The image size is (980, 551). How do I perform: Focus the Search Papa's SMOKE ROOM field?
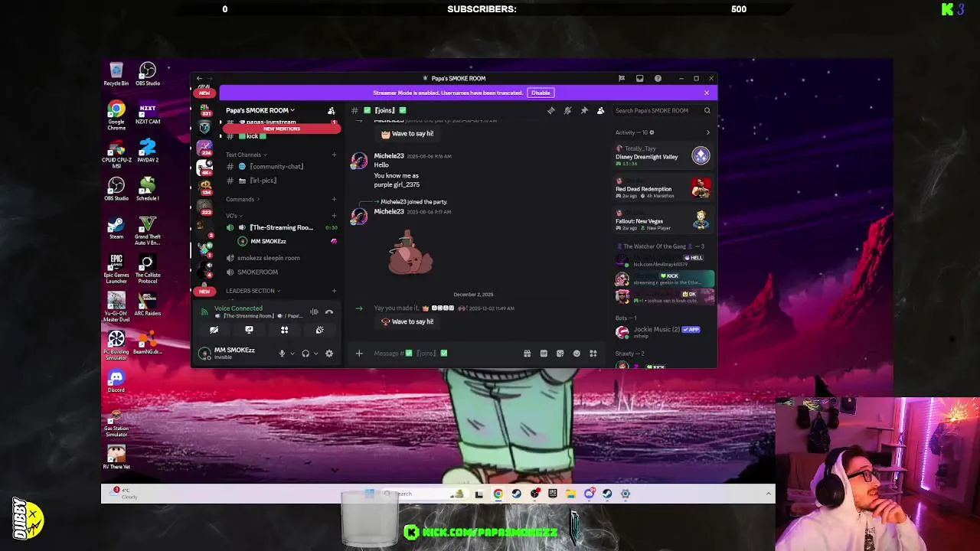(662, 110)
